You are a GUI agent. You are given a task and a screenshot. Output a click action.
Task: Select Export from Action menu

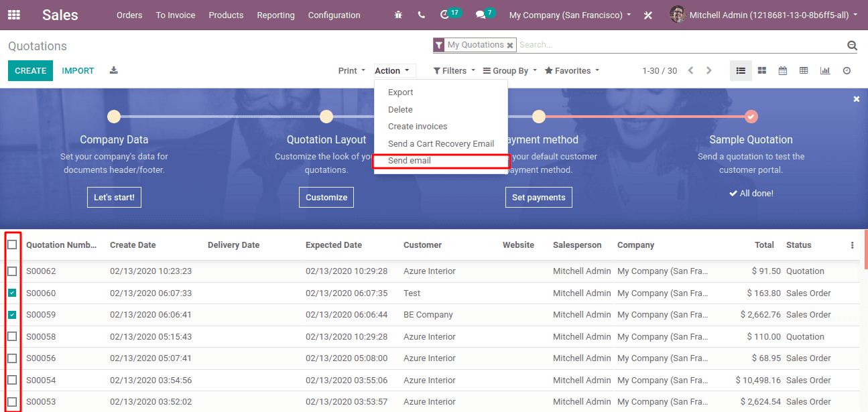tap(441, 92)
